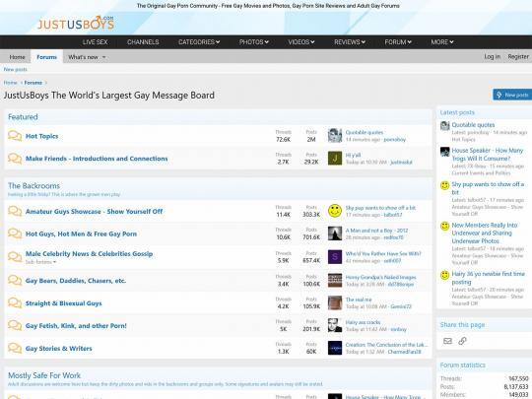Click the Male Celebrity News bubble icon
Viewport: 532px width, 399px height.
tap(15, 257)
